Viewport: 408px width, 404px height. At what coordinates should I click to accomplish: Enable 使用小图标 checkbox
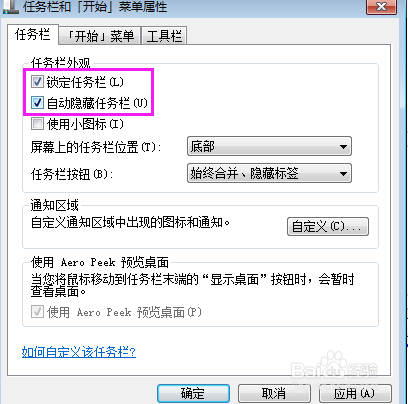[x=37, y=124]
